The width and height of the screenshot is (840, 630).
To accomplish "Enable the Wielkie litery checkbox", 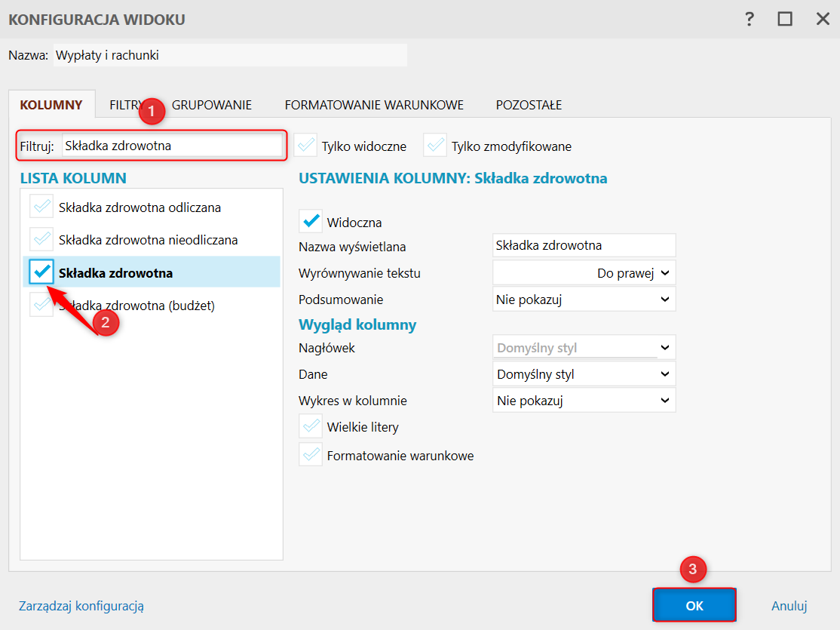I will [311, 426].
